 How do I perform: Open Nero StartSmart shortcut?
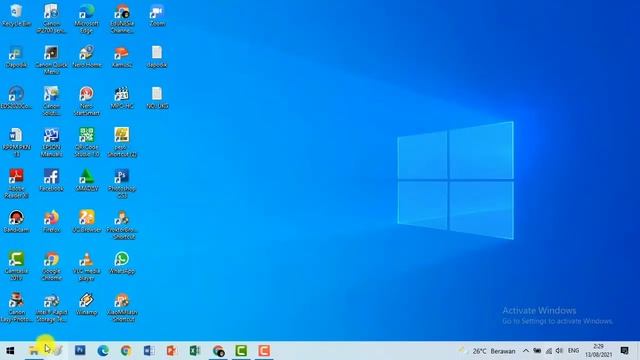[87, 101]
